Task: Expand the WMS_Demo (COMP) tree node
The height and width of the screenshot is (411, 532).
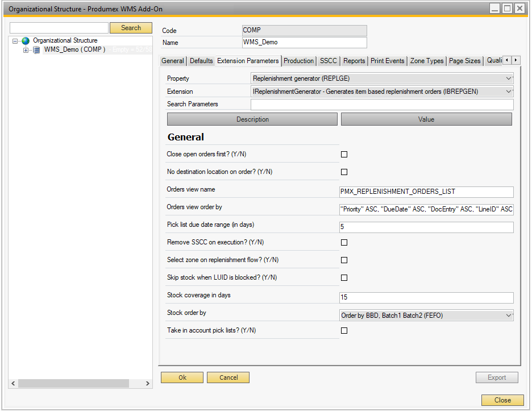Action: 26,50
